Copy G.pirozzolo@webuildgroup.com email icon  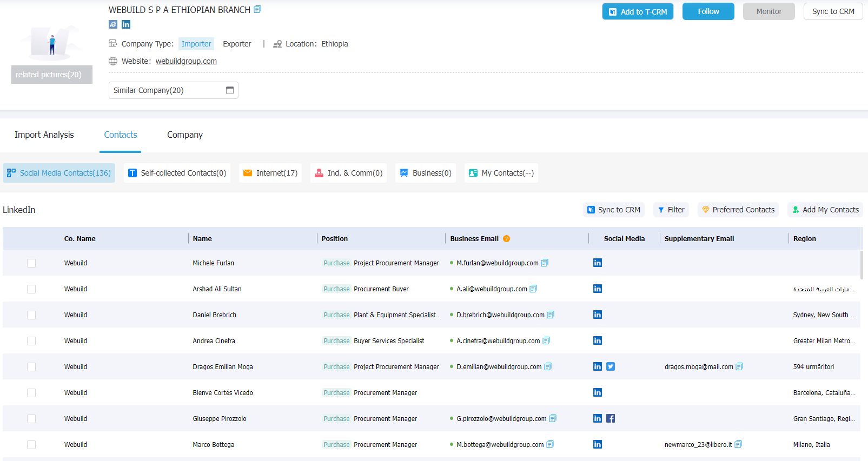point(553,418)
